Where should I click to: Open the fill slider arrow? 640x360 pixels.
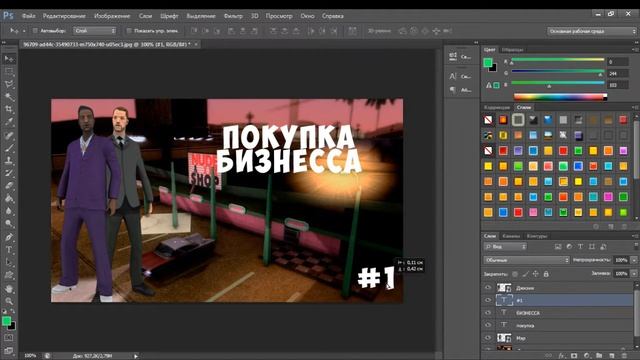[634, 273]
